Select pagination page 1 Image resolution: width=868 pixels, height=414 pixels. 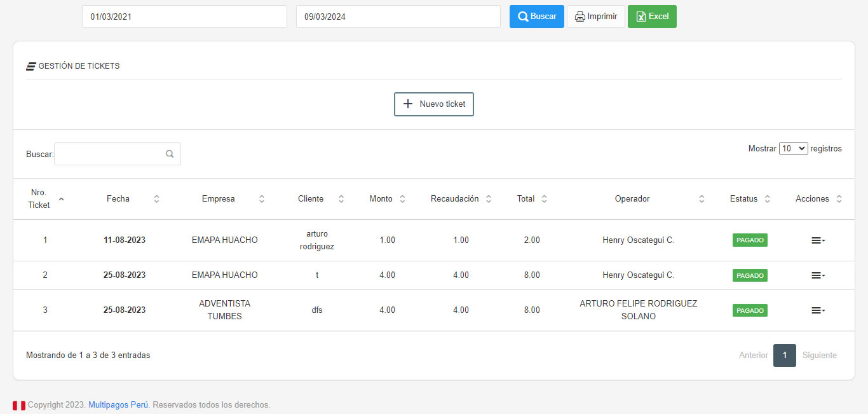[785, 355]
